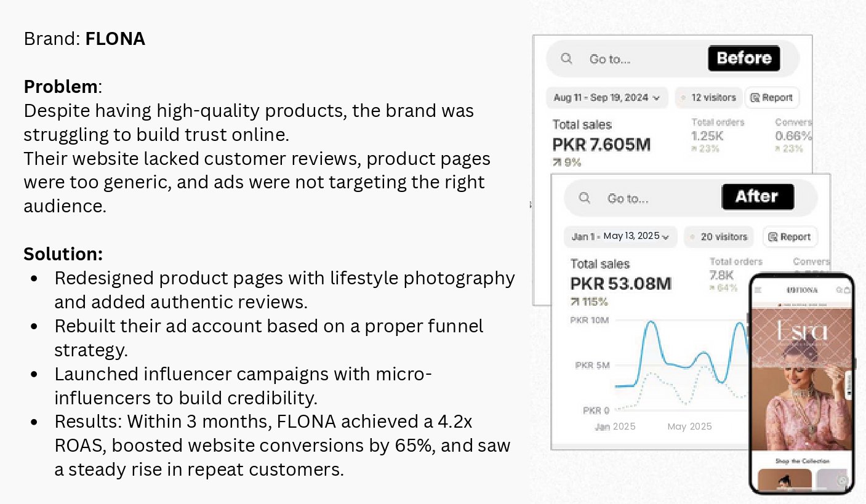Click the 'Shop the Collection' heading on the phone
This screenshot has width=866, height=504.
801,461
